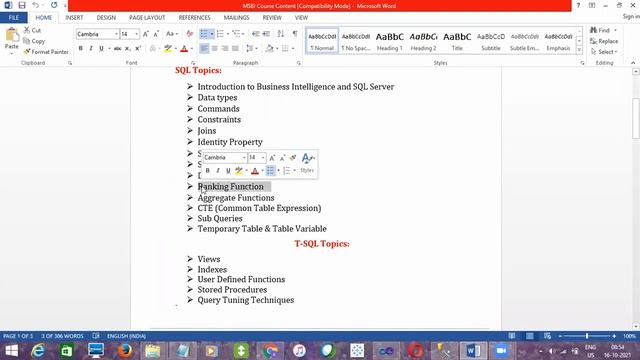The height and width of the screenshot is (360, 640).
Task: Open the ribbon Bullets dropdown arrow
Action: (212, 34)
